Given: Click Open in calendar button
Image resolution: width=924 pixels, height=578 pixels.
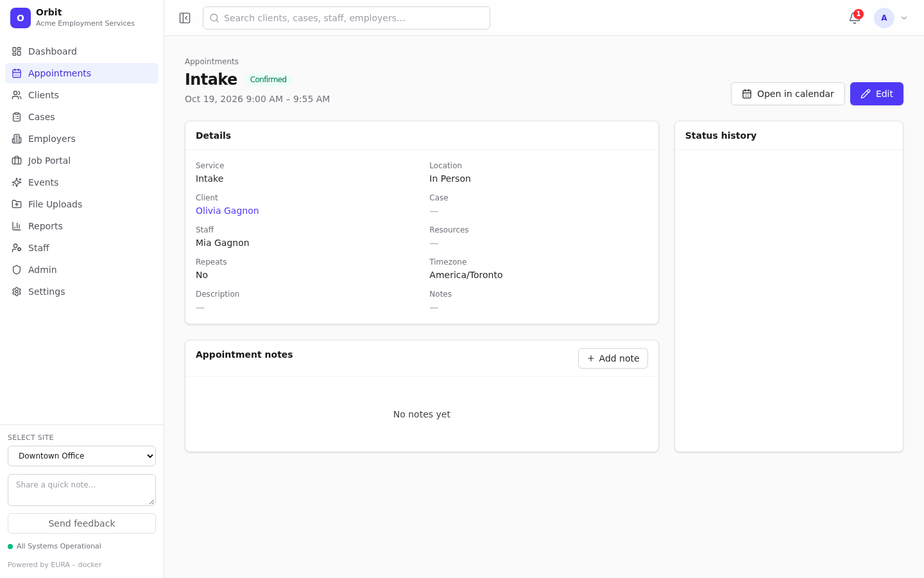Looking at the screenshot, I should 788,94.
